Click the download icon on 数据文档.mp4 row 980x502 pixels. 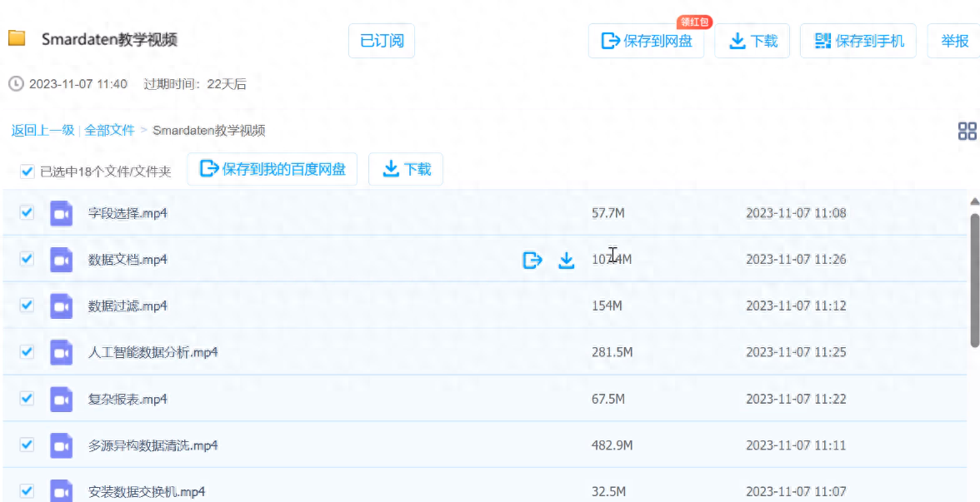click(567, 261)
